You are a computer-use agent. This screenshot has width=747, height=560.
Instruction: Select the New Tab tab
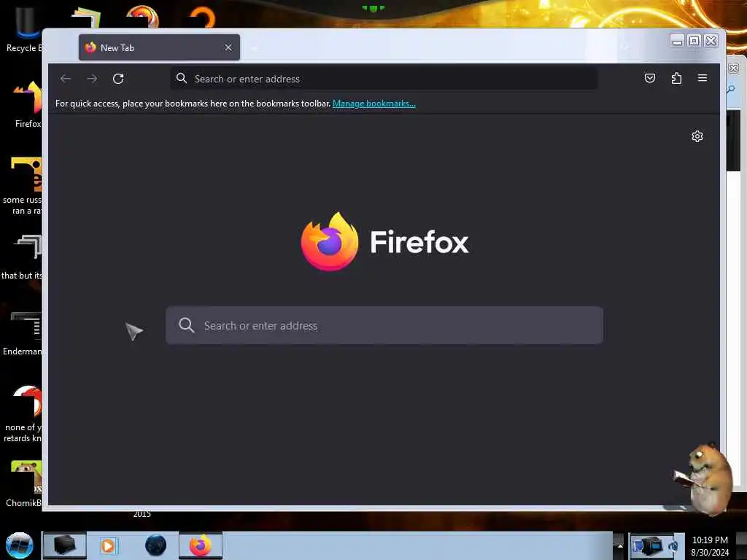click(159, 47)
